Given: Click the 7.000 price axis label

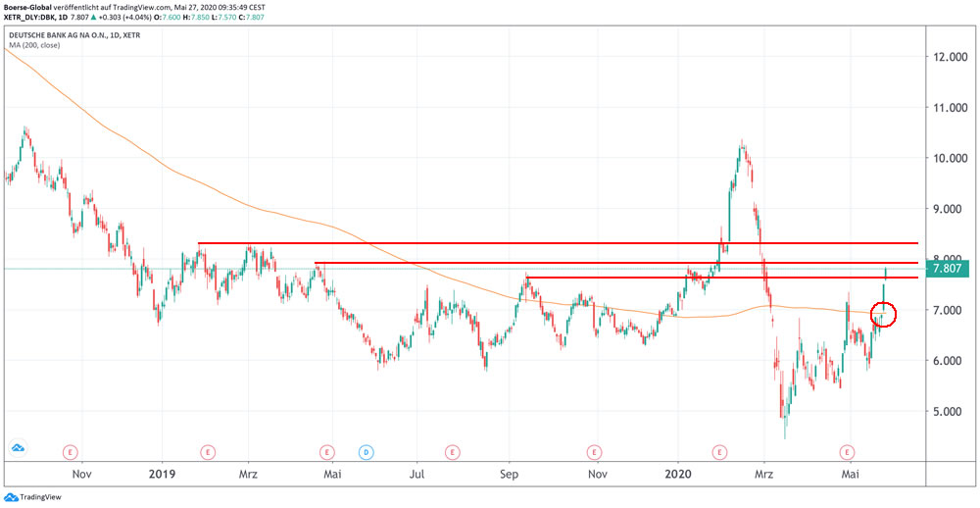Looking at the screenshot, I should click(x=946, y=310).
